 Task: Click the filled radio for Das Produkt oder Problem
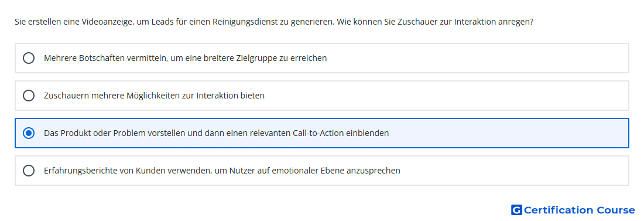(x=29, y=133)
